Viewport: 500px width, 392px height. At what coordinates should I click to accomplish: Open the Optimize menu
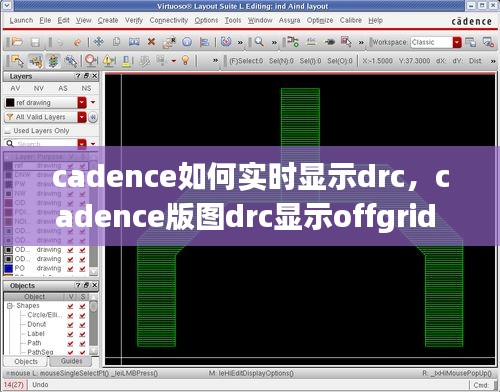coord(320,21)
